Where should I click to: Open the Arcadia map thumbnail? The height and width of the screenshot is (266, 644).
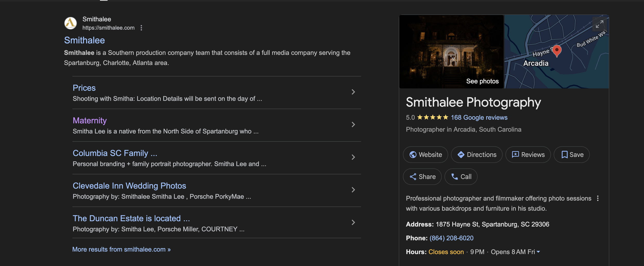556,52
